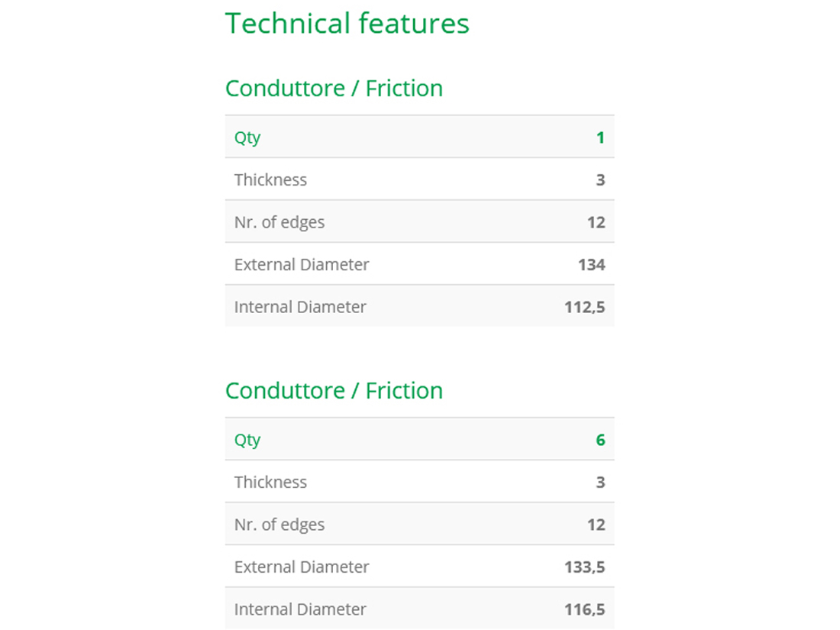840x630 pixels.
Task: Click the value 116,5 at the bottom
Action: tap(584, 609)
